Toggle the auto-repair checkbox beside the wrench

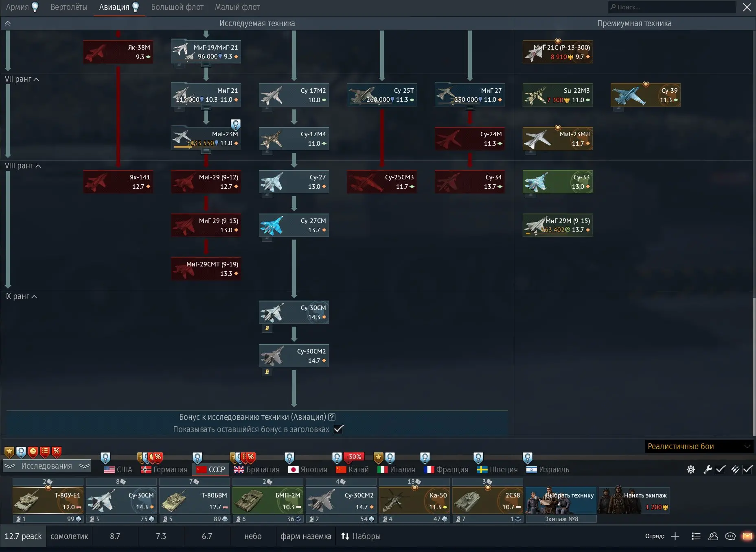click(x=721, y=469)
